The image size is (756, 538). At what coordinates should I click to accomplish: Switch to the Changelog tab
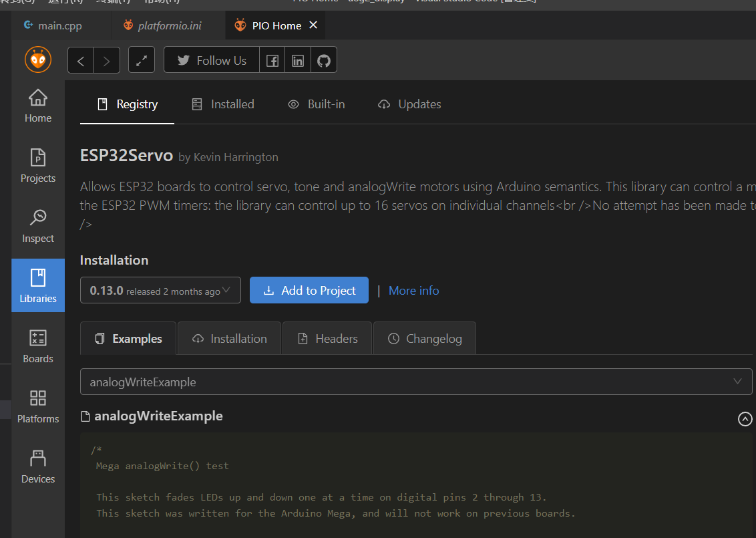pos(425,339)
